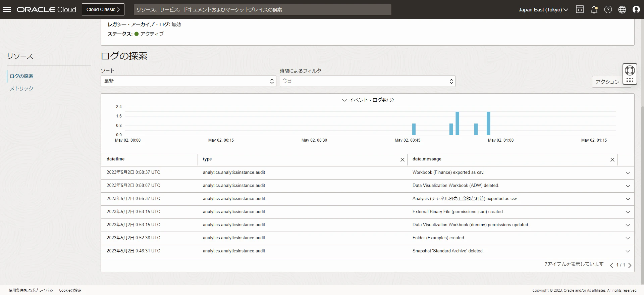Expand the Snapshot 'Standard Archive' deleted row

(x=628, y=251)
